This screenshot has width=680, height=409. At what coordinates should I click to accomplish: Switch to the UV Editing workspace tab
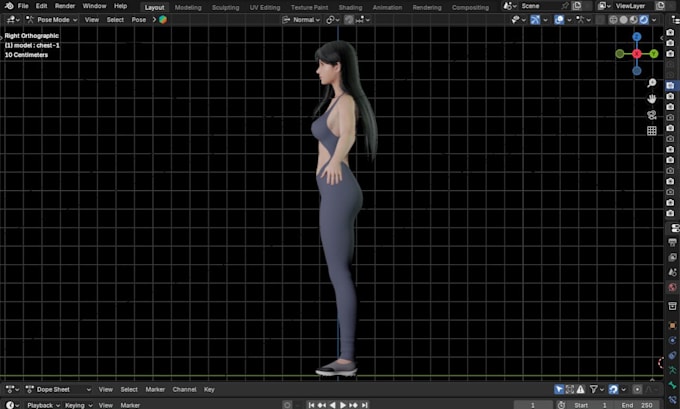coord(265,7)
